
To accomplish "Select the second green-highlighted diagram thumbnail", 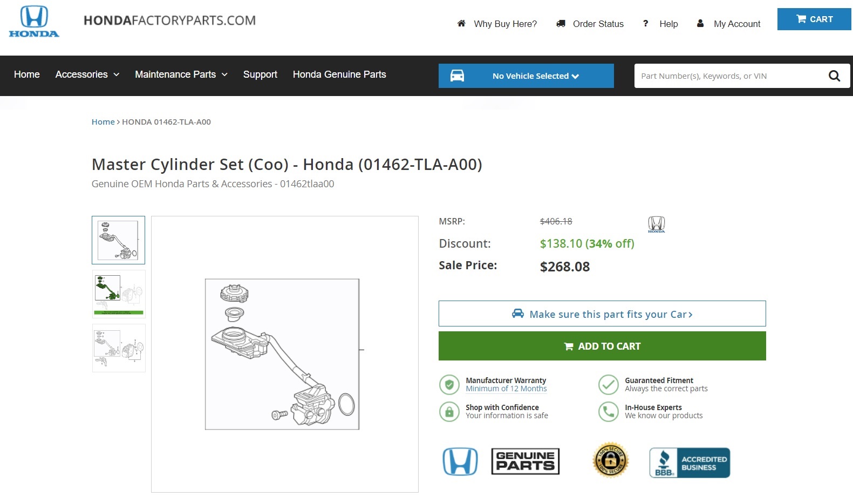I will coord(119,294).
